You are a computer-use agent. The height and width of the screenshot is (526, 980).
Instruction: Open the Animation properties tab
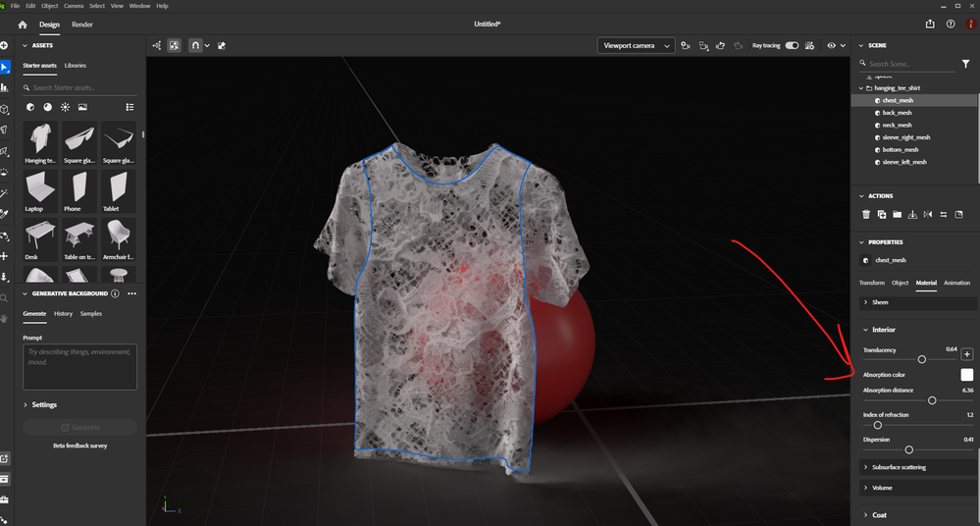click(x=956, y=283)
